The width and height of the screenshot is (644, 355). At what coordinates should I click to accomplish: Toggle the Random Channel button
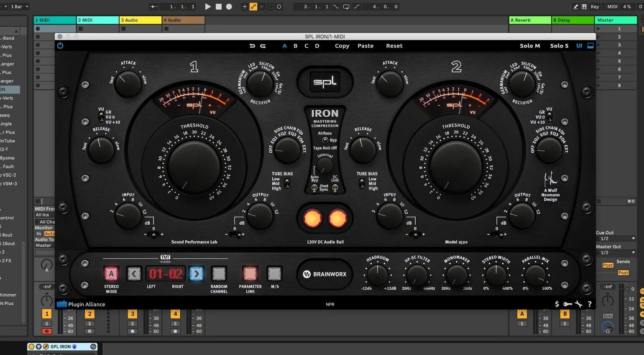tap(219, 274)
